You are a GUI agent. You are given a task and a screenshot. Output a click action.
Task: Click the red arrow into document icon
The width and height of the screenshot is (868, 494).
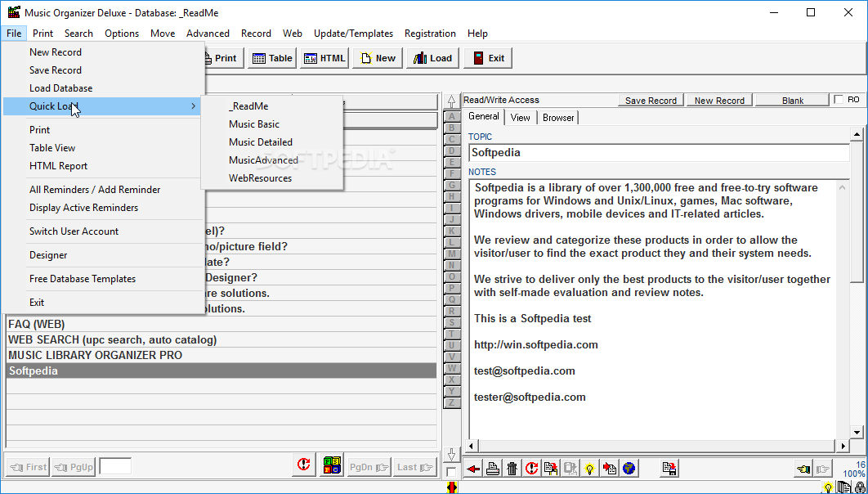click(x=610, y=469)
